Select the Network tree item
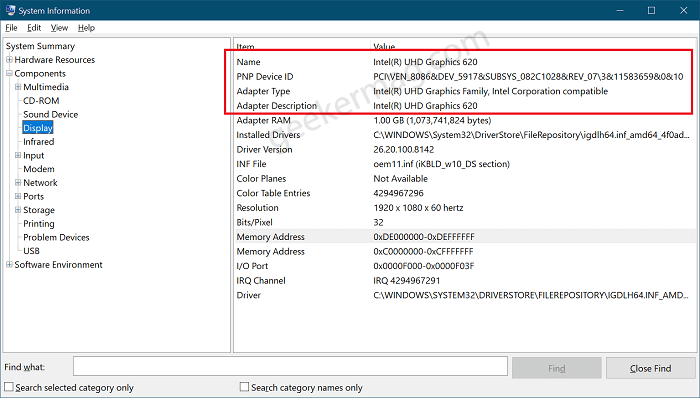The width and height of the screenshot is (700, 398). [40, 182]
